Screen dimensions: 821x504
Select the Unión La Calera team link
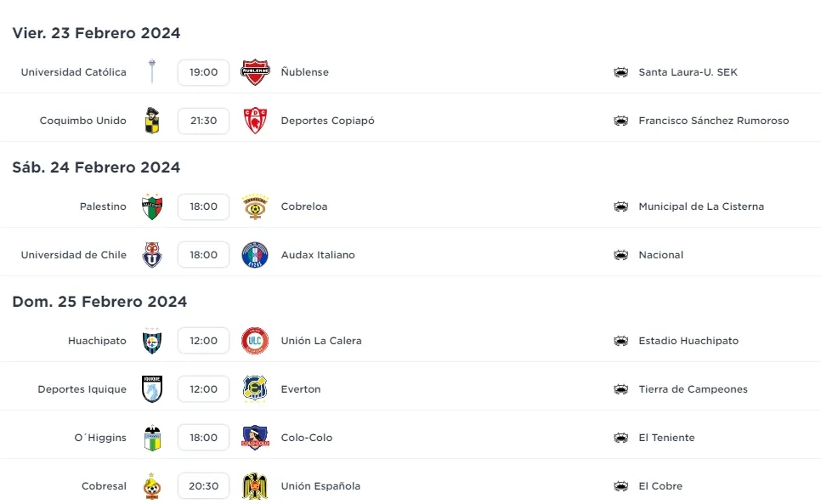click(321, 341)
